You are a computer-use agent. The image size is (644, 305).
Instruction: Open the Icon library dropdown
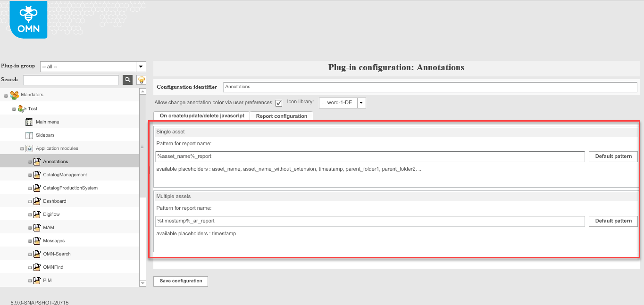pyautogui.click(x=360, y=102)
